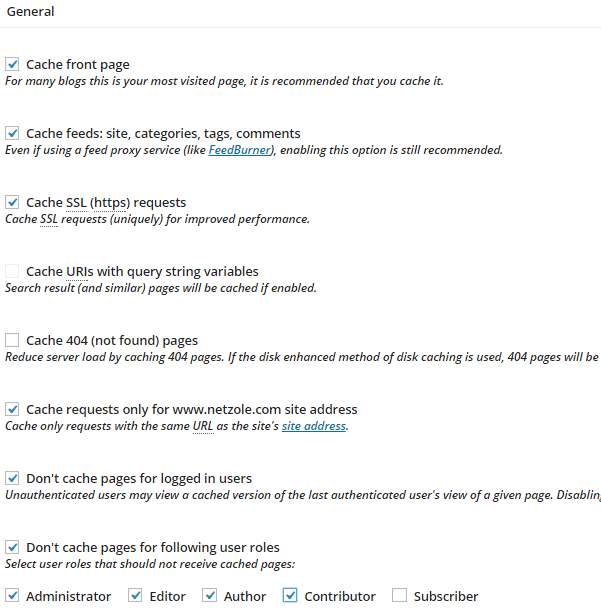Check the Subscriber role checkbox
601x611 pixels.
[x=400, y=596]
